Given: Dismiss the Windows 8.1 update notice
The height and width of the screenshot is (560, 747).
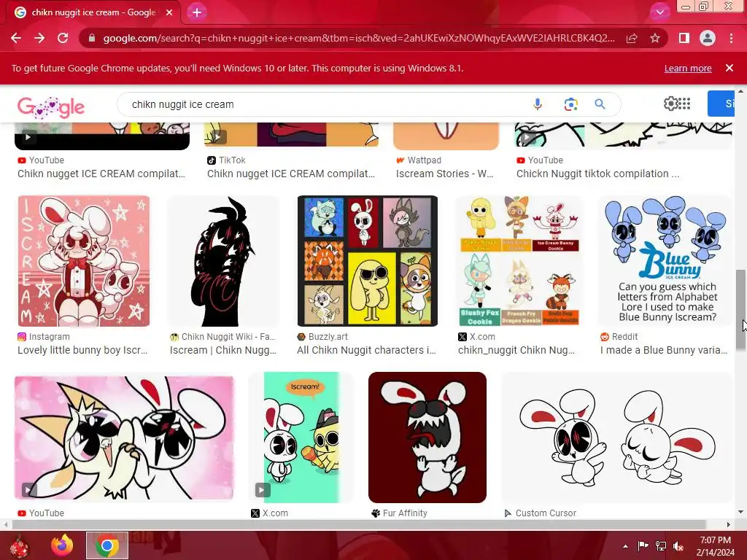Looking at the screenshot, I should tap(729, 68).
